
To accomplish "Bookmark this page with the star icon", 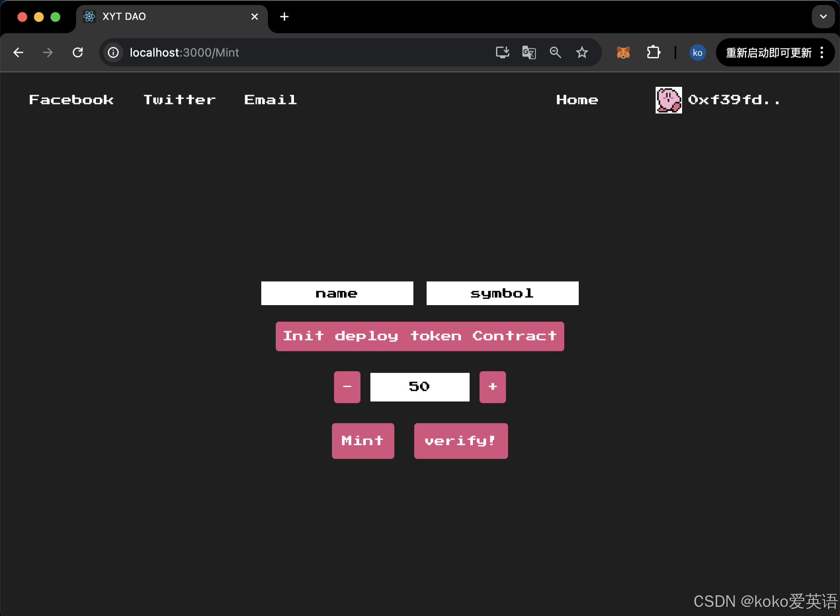I will point(582,53).
